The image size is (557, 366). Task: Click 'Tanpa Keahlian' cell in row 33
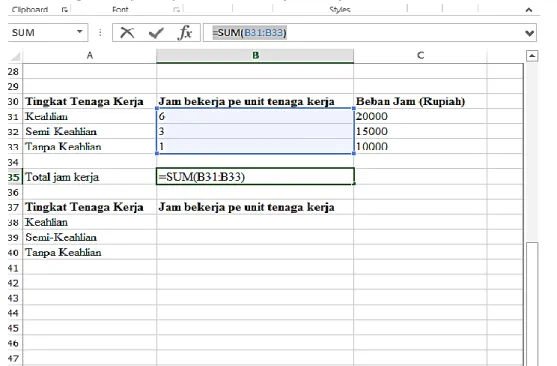pyautogui.click(x=90, y=146)
